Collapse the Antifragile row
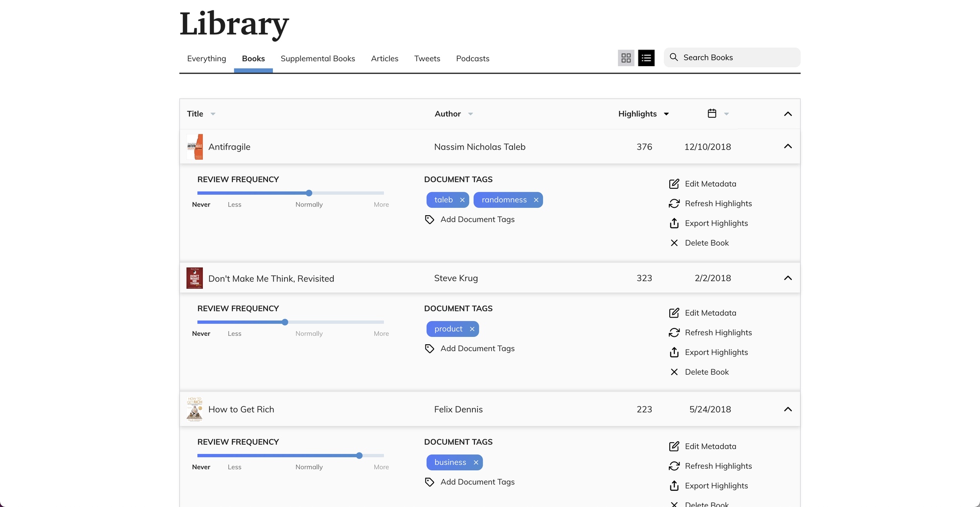 pyautogui.click(x=788, y=146)
